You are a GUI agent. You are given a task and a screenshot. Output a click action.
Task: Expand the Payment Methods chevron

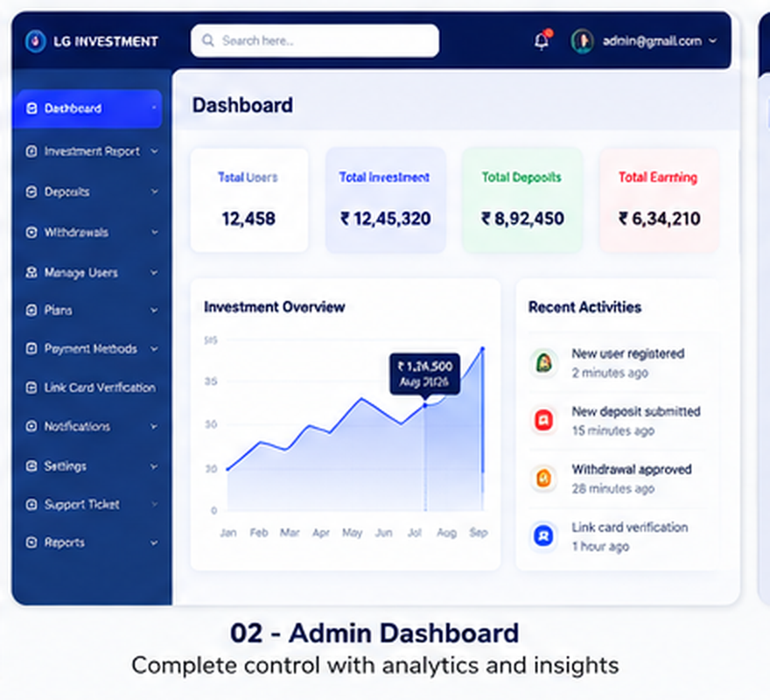(154, 349)
